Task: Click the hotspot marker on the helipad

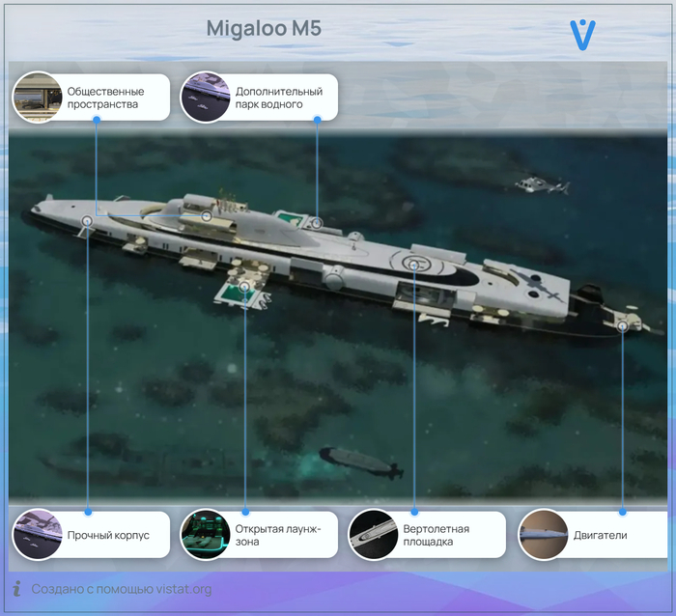Action: pyautogui.click(x=414, y=265)
